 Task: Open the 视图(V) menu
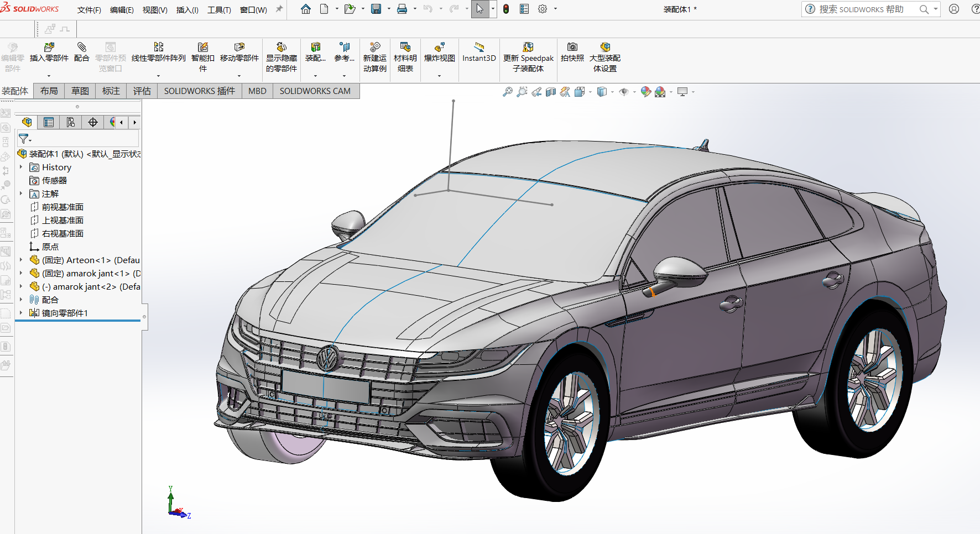pos(155,10)
